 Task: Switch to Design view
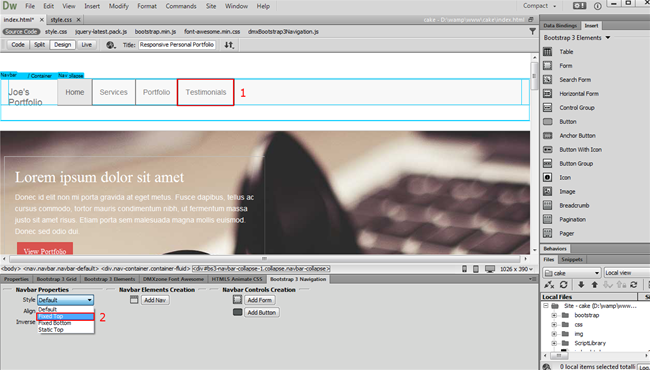click(x=63, y=45)
